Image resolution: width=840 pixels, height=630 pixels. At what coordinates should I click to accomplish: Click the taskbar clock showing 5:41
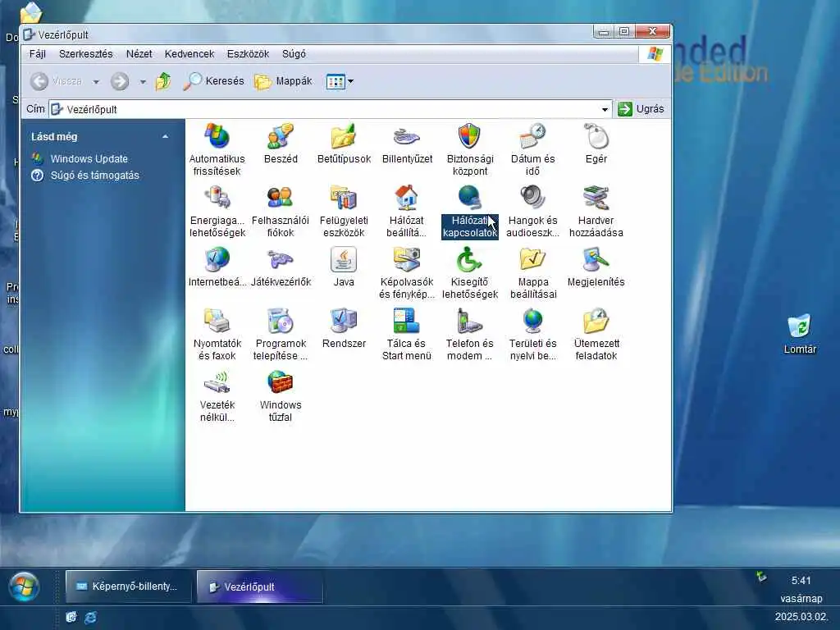pyautogui.click(x=801, y=581)
